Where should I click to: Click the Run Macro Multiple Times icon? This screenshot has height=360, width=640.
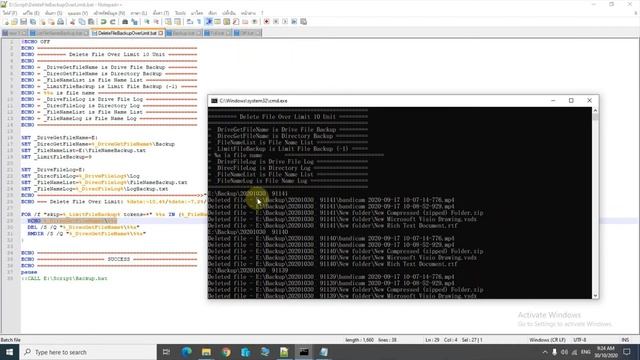tap(294, 22)
